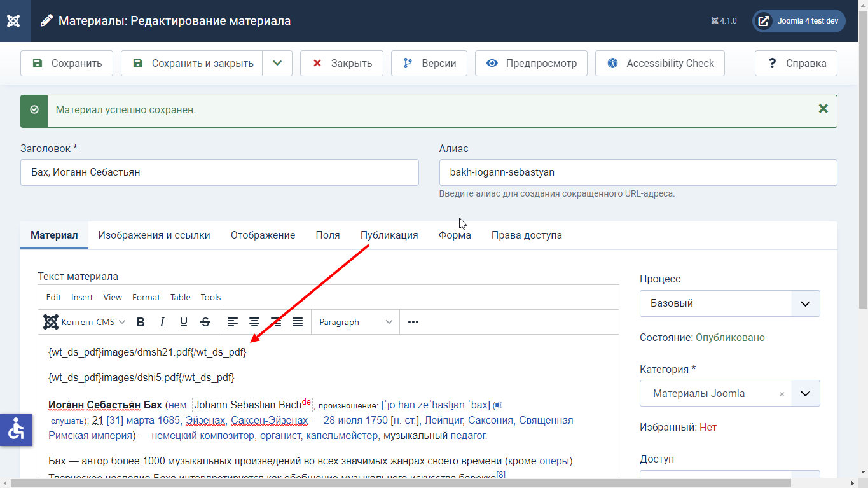Image resolution: width=868 pixels, height=488 pixels.
Task: Expand the Save and Close dropdown arrow
Action: (277, 64)
